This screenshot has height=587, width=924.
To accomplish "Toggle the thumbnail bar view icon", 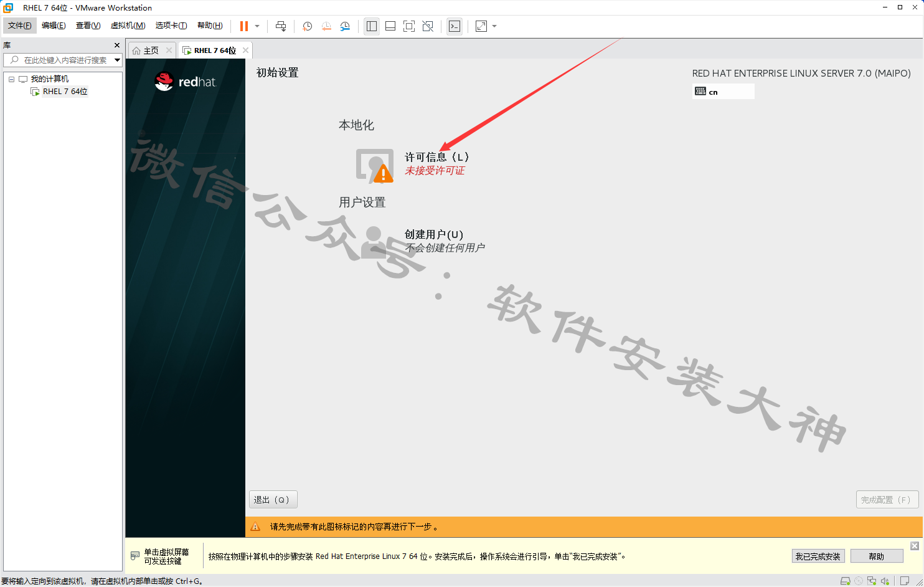I will [x=390, y=26].
